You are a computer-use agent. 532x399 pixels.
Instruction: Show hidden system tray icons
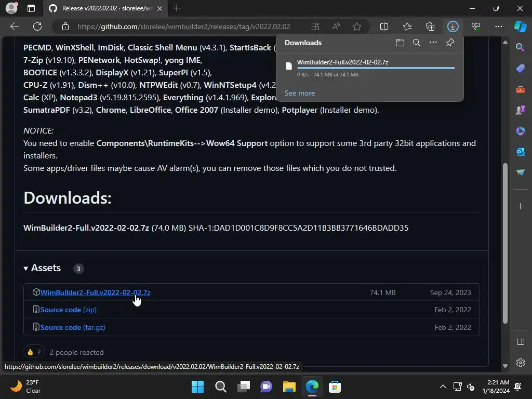pyautogui.click(x=443, y=387)
